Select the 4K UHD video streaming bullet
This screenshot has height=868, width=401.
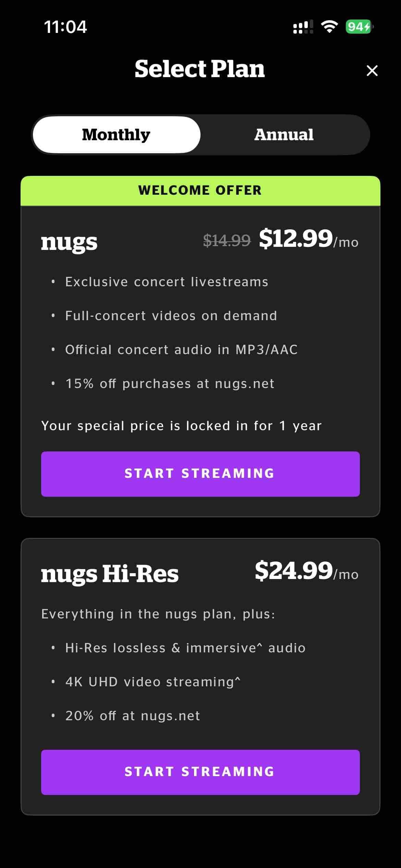point(153,682)
